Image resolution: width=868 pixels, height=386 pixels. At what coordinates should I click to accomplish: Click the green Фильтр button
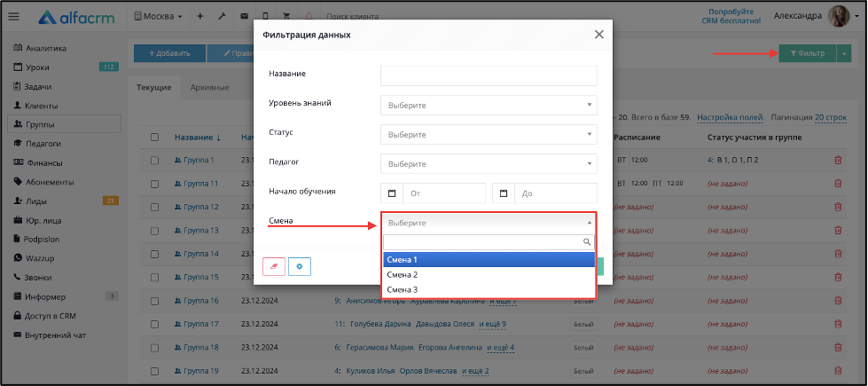click(808, 54)
